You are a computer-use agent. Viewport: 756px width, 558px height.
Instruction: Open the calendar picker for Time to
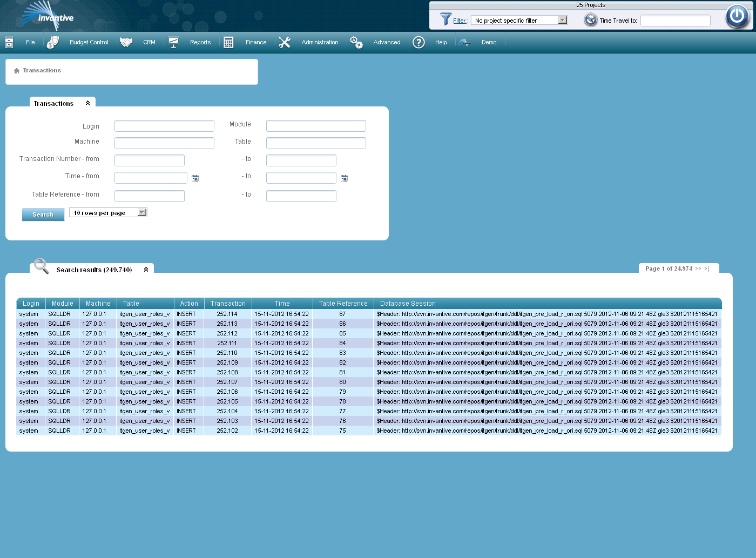click(x=344, y=178)
